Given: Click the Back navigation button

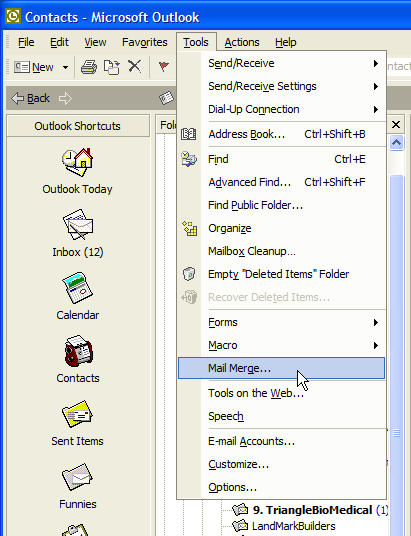Looking at the screenshot, I should pos(31,98).
